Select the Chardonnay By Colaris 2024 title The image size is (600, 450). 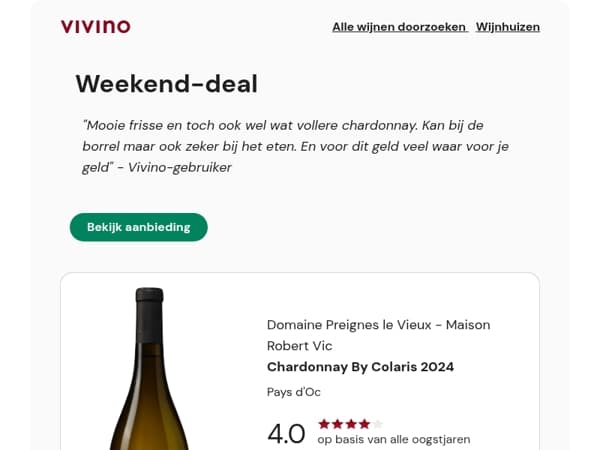coord(360,367)
